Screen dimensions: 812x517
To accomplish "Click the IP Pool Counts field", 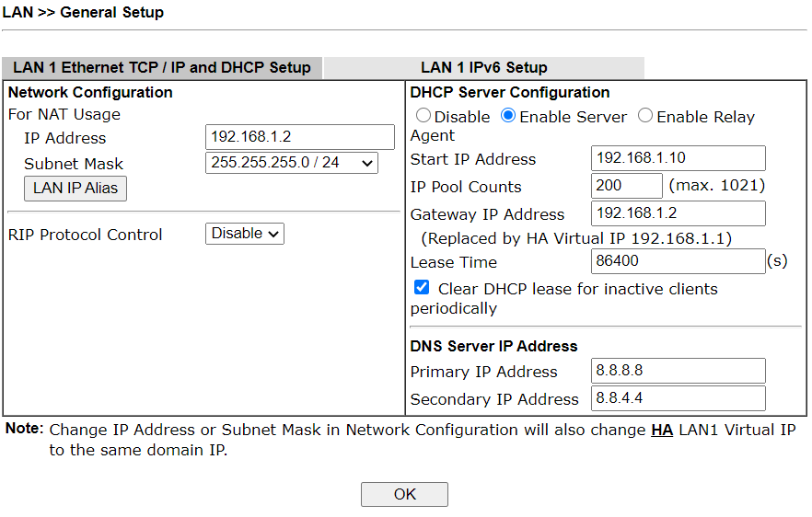I will click(x=626, y=186).
